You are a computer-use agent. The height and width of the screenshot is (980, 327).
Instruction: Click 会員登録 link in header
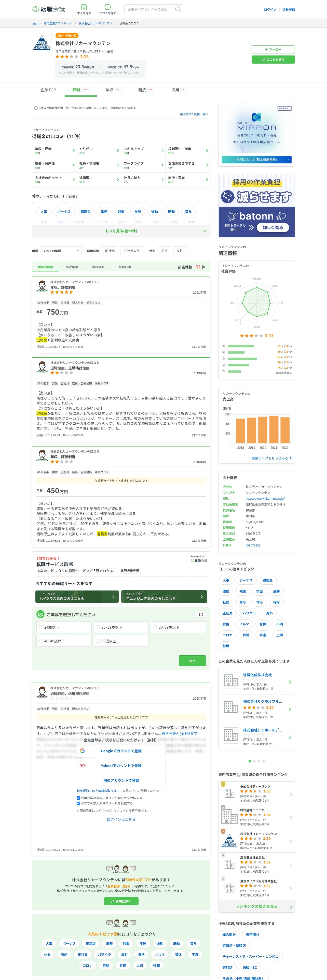[x=289, y=9]
